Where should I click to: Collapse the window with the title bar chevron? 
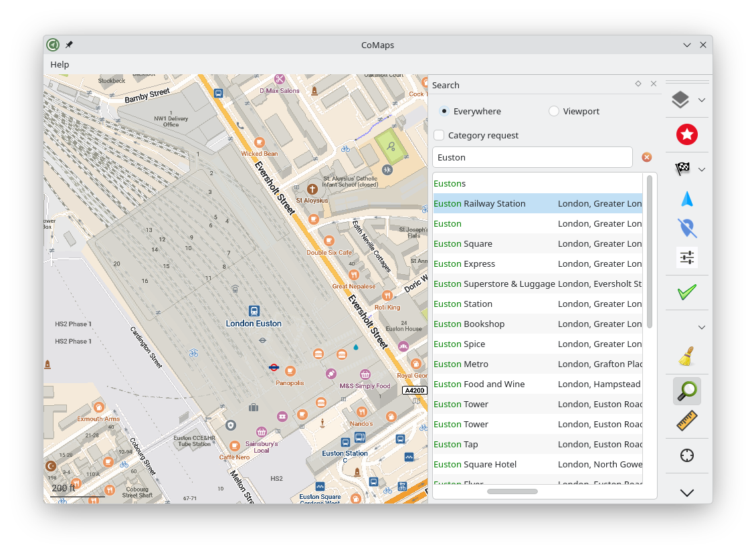click(687, 45)
